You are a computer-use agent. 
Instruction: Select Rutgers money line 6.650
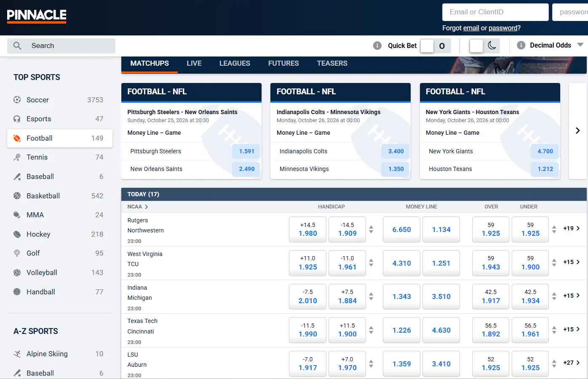(401, 230)
